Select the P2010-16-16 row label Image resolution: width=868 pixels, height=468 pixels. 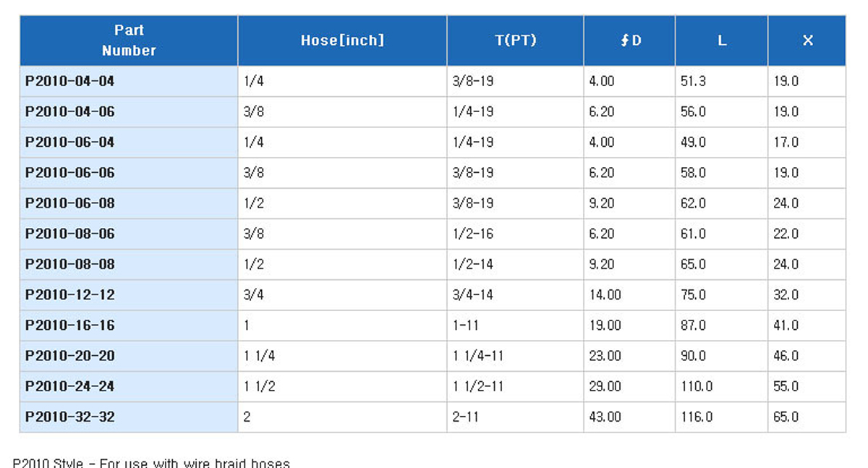click(70, 326)
